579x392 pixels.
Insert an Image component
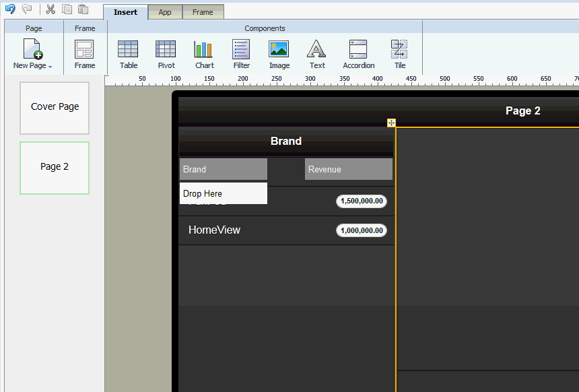pos(279,54)
